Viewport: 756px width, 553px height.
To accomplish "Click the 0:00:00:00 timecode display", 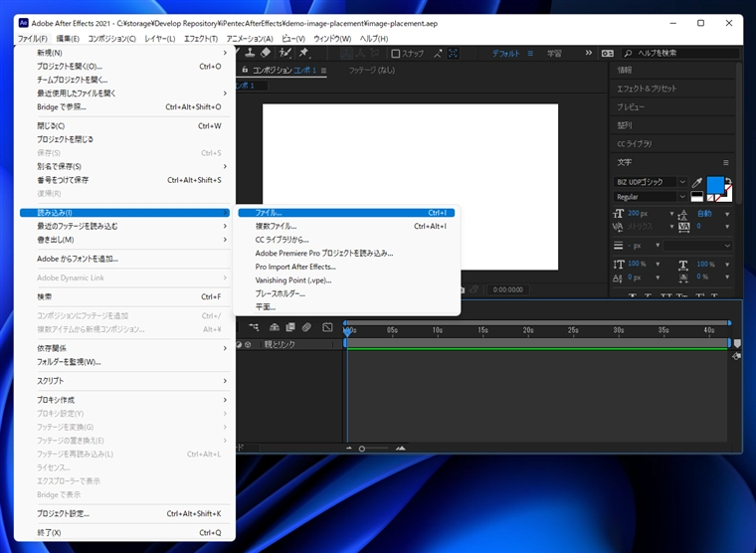I will pos(507,289).
